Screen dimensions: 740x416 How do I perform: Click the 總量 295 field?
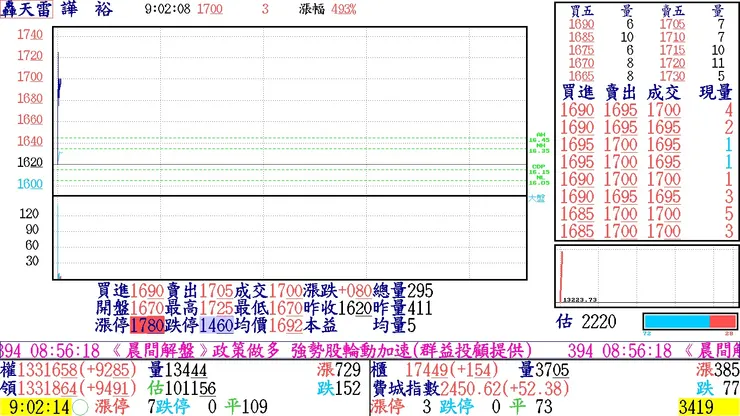[x=403, y=290]
